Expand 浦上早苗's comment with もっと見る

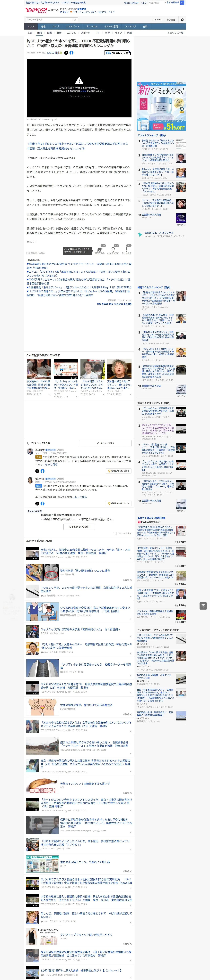(80, 497)
